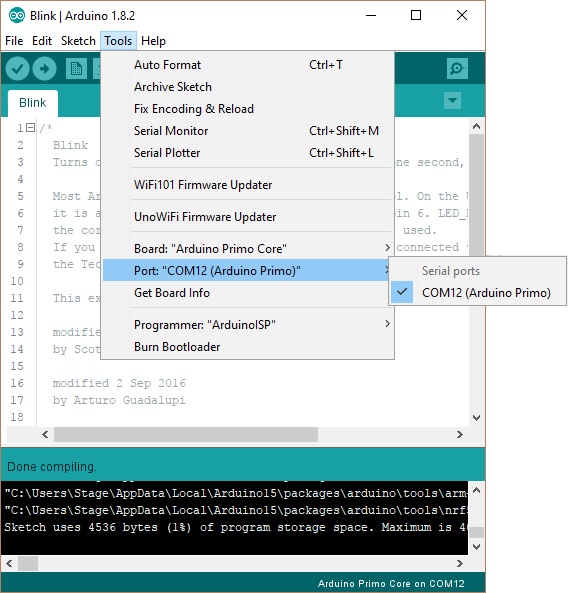
Task: Click editor vertical scrollbar up arrow
Action: [x=476, y=126]
